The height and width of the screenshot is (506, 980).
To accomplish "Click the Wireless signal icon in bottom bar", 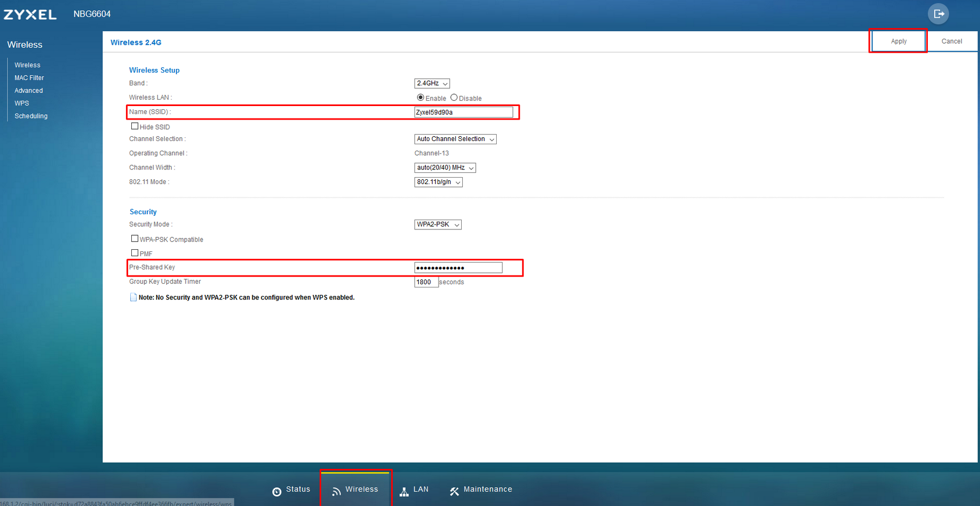I will point(336,491).
